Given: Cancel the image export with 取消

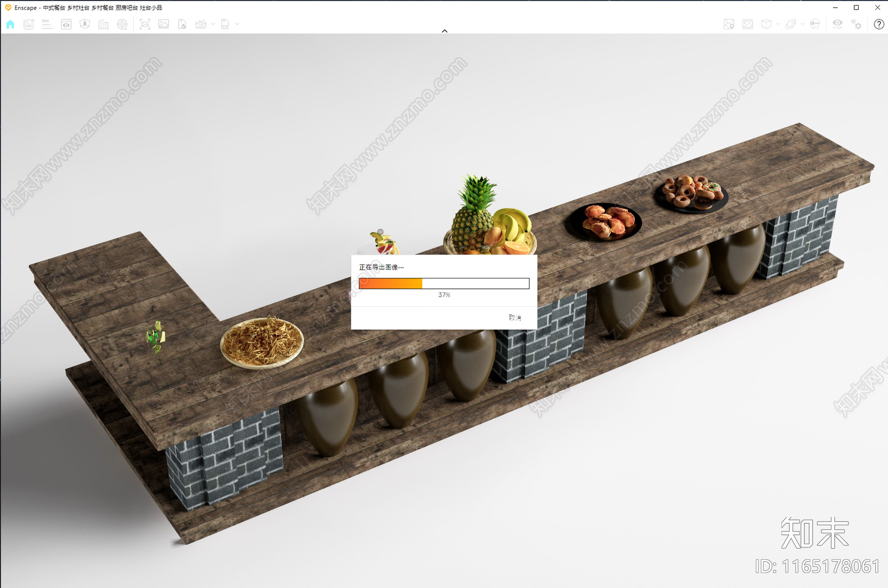Looking at the screenshot, I should point(515,318).
